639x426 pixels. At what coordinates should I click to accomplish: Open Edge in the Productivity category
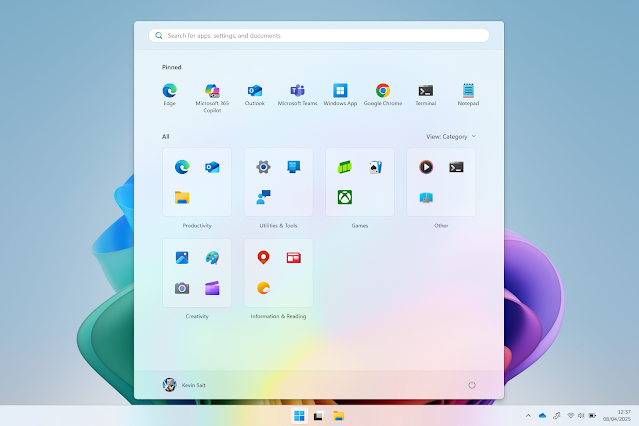(x=182, y=167)
